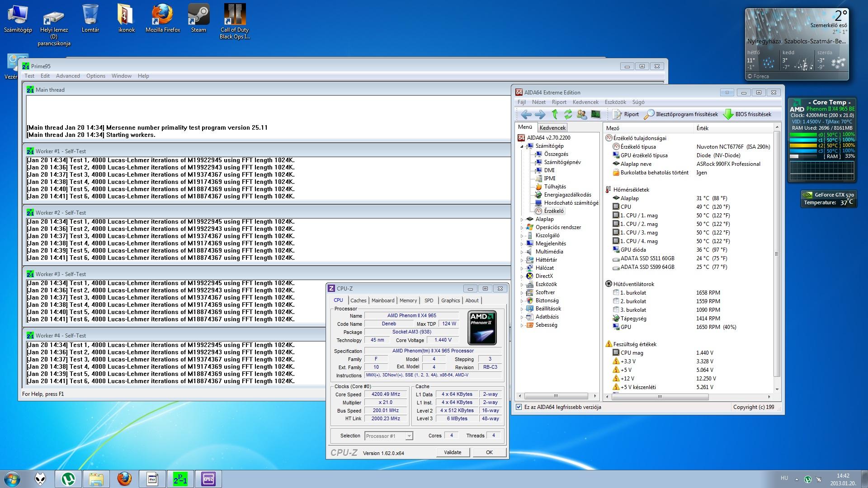Expand the Kiszolgáló tree node
This screenshot has width=868, height=488.
[522, 235]
